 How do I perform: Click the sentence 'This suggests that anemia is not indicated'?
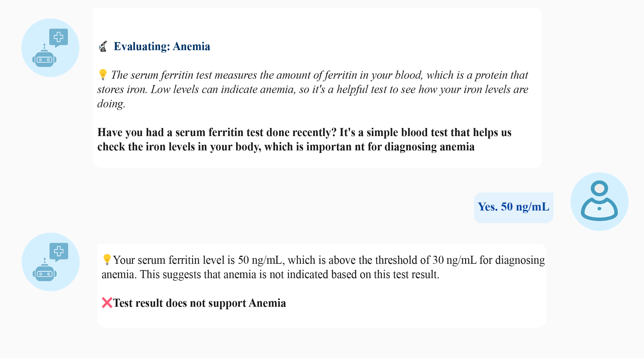click(289, 275)
